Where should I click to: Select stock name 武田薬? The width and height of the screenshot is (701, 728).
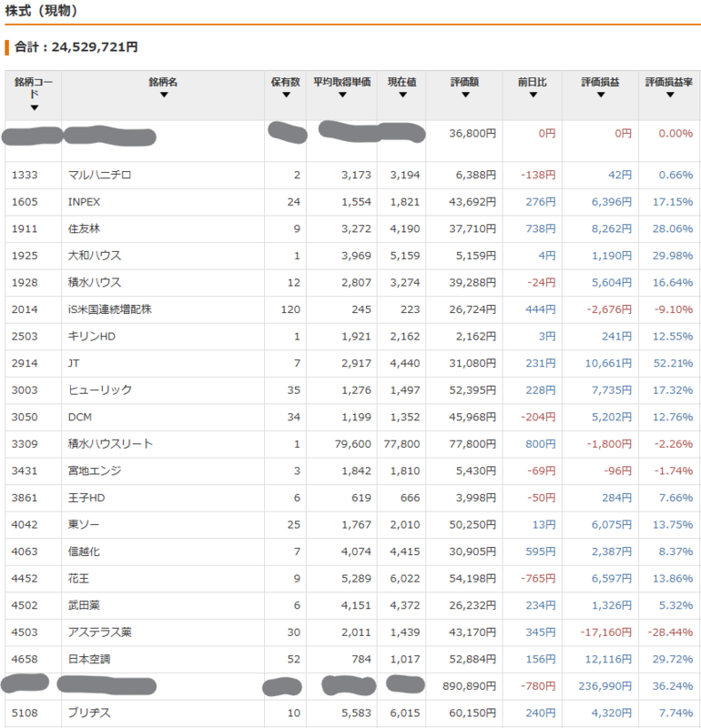point(84,606)
